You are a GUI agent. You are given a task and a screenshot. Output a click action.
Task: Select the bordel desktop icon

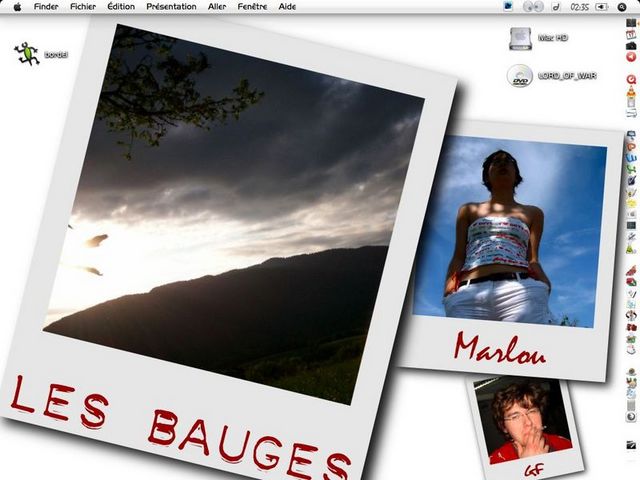(26, 54)
